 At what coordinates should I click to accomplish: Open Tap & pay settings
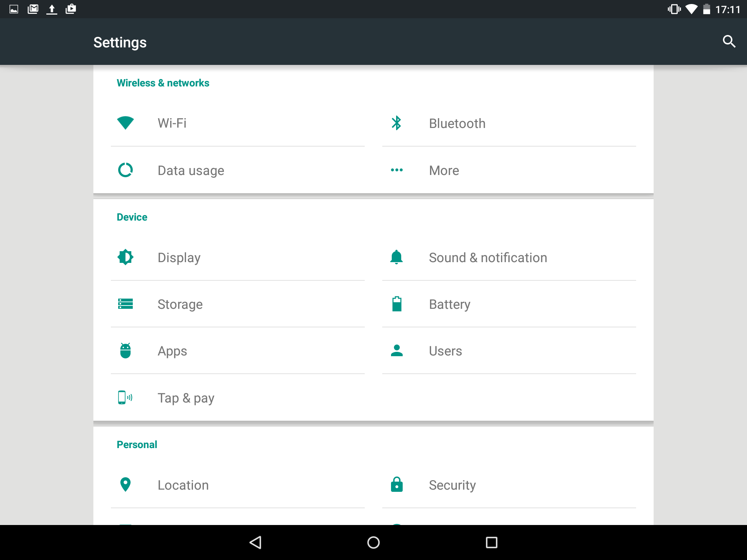point(238,398)
